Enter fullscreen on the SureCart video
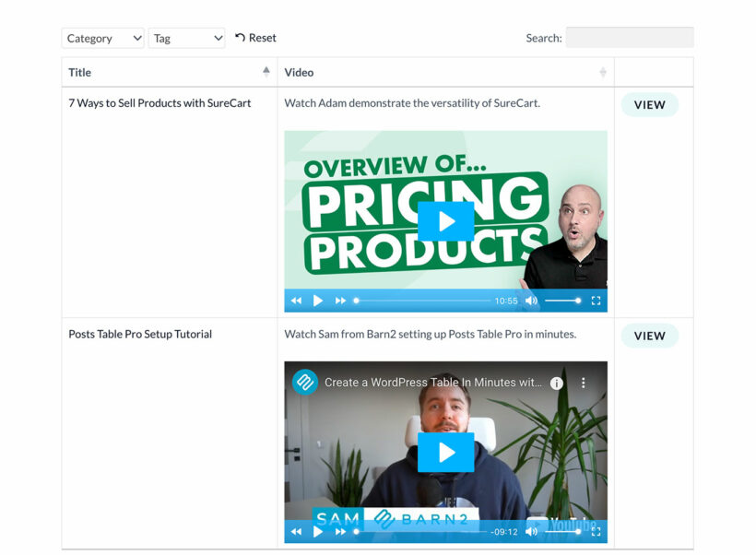 pos(596,301)
